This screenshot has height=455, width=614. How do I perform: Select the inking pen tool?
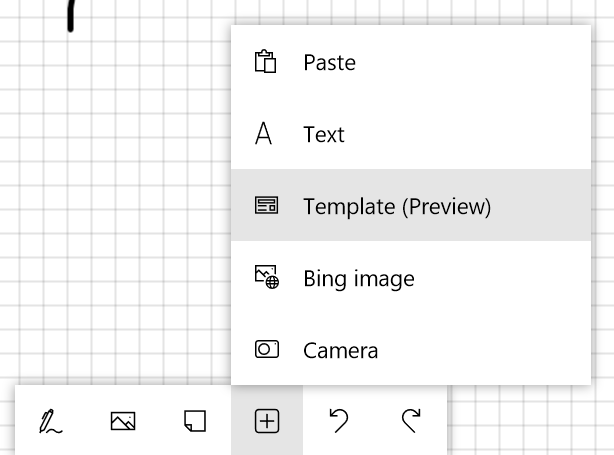tap(50, 422)
